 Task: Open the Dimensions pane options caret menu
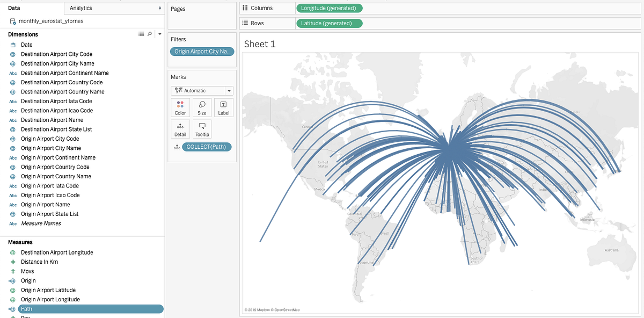tap(159, 34)
